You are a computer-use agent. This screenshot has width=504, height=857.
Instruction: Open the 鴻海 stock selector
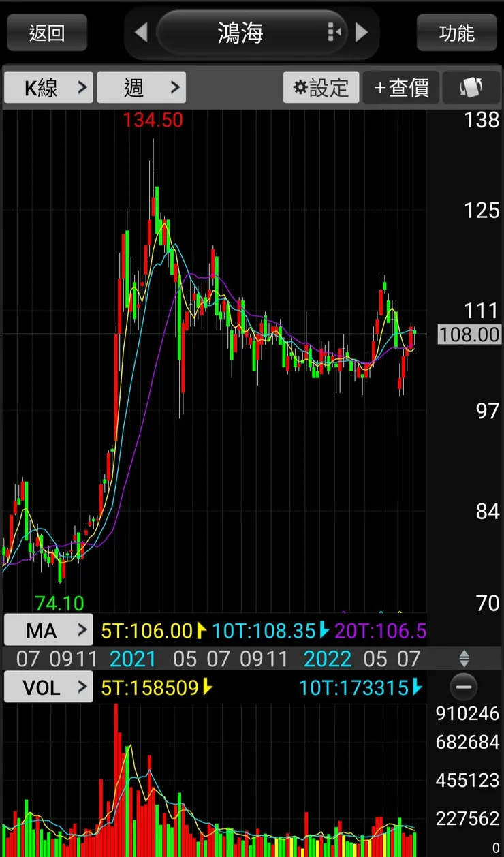251,32
